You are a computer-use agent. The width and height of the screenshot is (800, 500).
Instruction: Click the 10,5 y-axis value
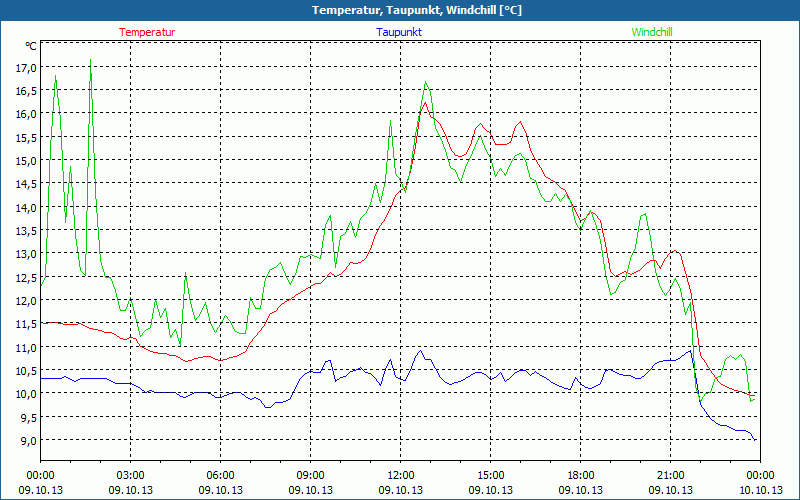(27, 370)
